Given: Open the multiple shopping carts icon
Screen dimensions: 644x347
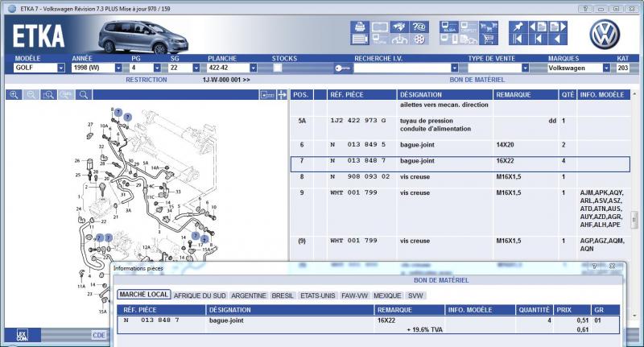Looking at the screenshot, I should tap(489, 27).
